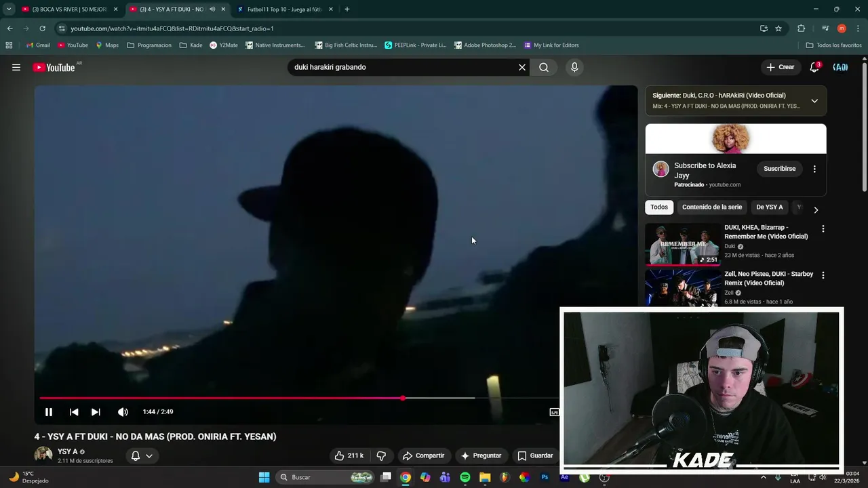The image size is (868, 488).
Task: Open Task View on the taskbar
Action: [x=386, y=477]
